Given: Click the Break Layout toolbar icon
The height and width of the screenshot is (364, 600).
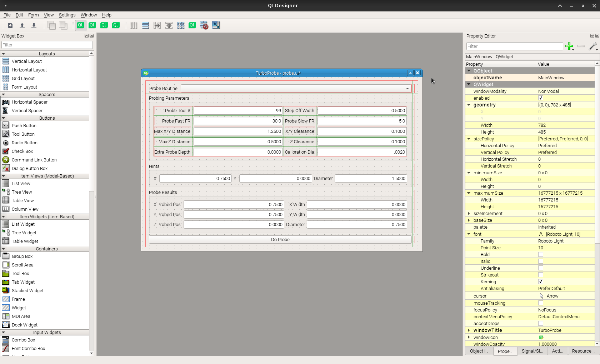Looking at the screenshot, I should 204,25.
